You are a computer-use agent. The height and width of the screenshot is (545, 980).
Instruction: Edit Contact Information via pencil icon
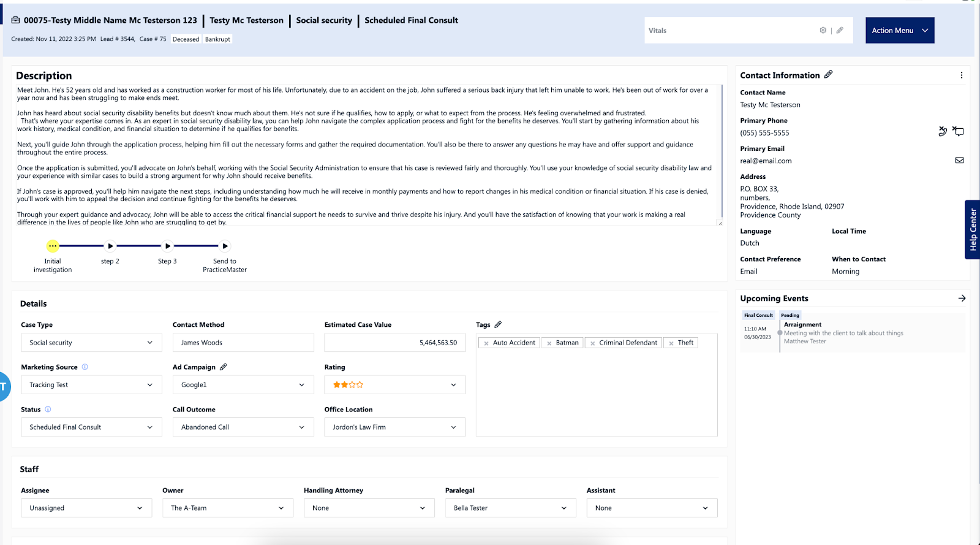pyautogui.click(x=828, y=74)
